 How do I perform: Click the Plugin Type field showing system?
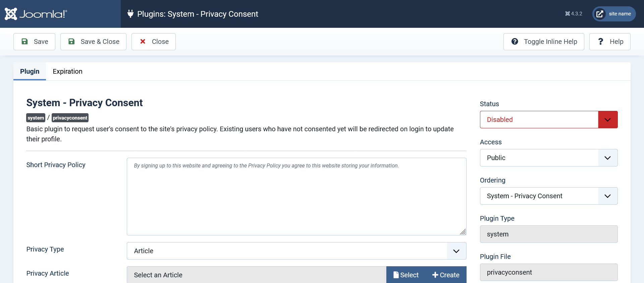pyautogui.click(x=549, y=234)
